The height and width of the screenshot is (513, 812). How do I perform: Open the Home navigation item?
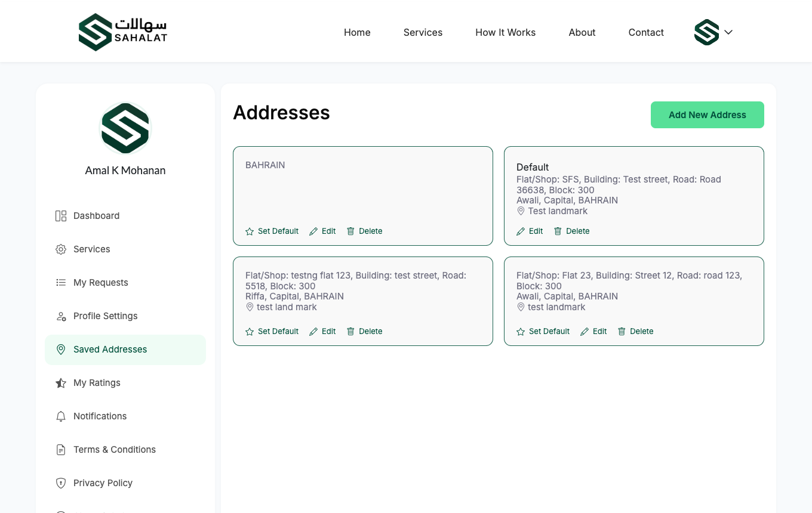coord(357,32)
